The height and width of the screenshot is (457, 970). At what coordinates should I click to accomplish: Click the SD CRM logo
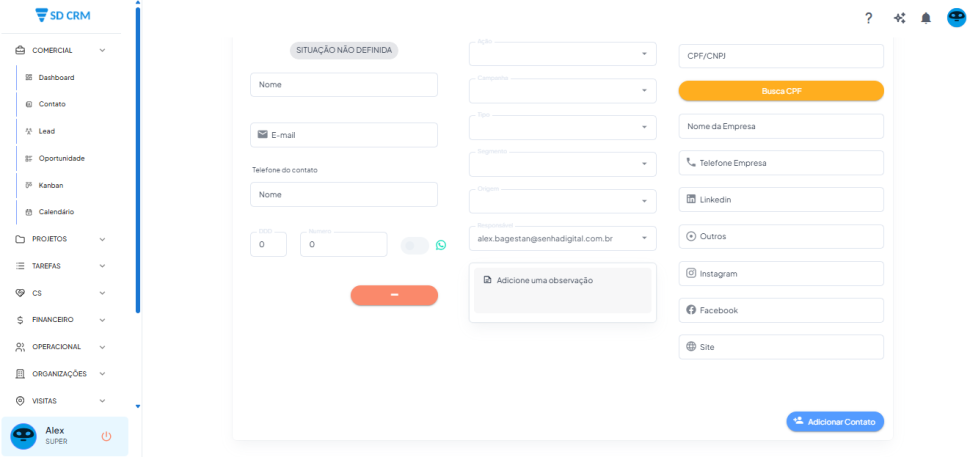69,16
